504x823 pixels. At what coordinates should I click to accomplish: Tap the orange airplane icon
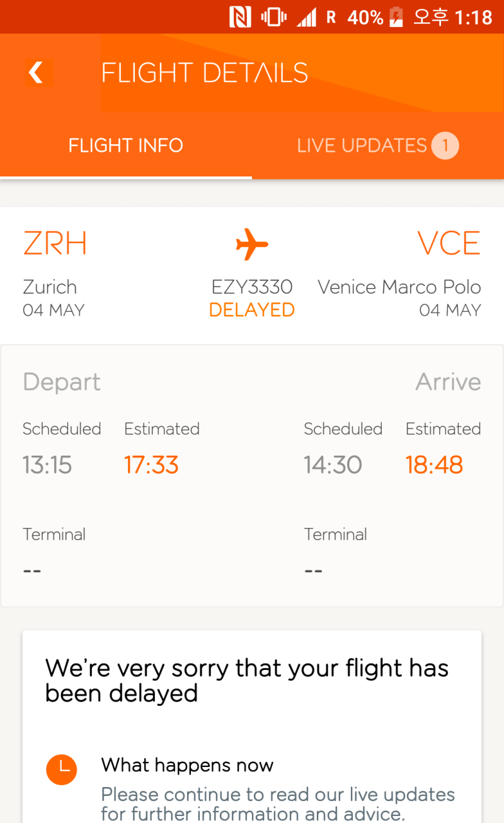click(x=252, y=244)
